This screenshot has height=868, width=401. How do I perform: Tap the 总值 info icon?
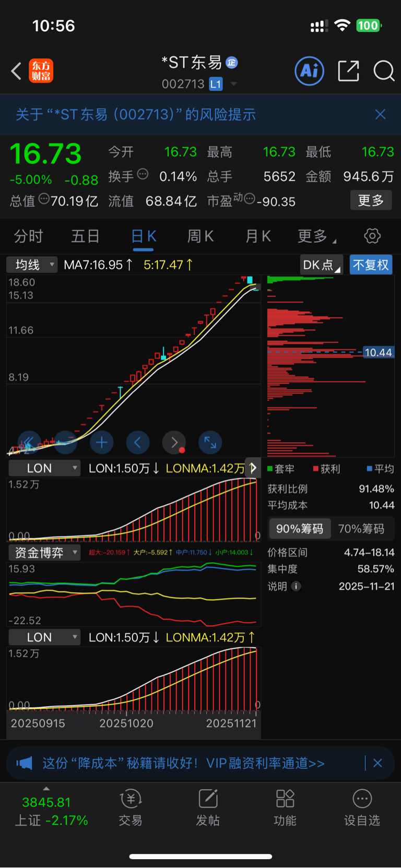(44, 199)
